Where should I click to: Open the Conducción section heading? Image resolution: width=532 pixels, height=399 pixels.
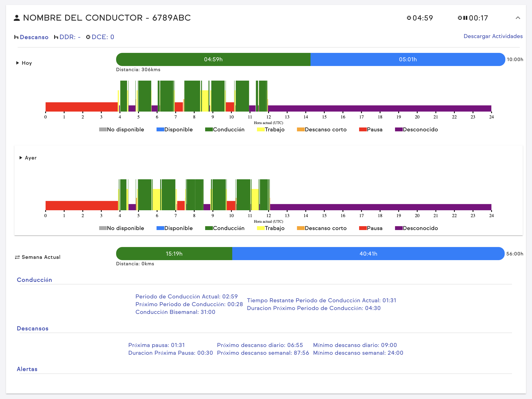point(34,280)
